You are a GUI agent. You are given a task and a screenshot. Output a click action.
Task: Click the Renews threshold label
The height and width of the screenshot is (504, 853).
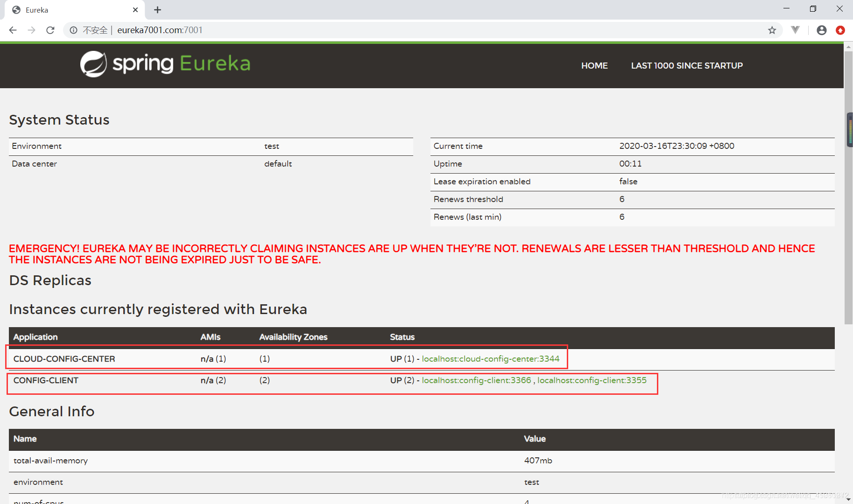tap(468, 199)
